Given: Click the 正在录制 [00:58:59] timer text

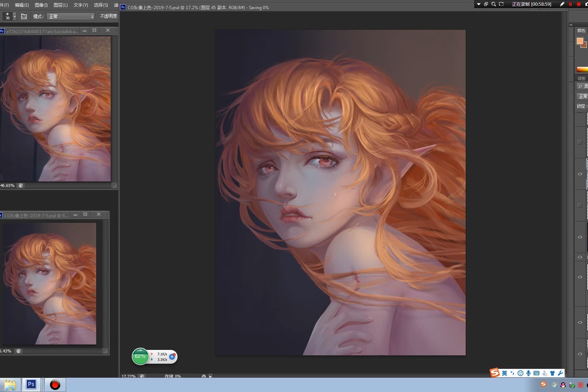Looking at the screenshot, I should click(x=531, y=4).
